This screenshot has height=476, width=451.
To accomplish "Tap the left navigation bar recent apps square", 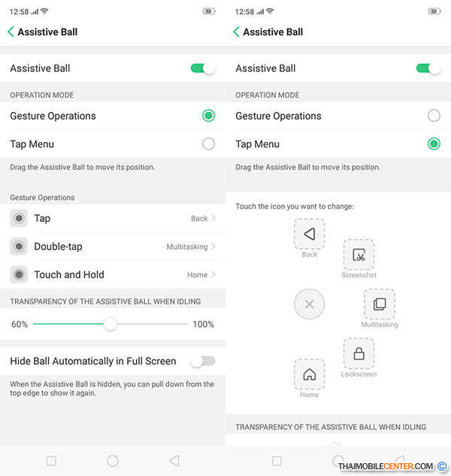I will click(x=51, y=461).
